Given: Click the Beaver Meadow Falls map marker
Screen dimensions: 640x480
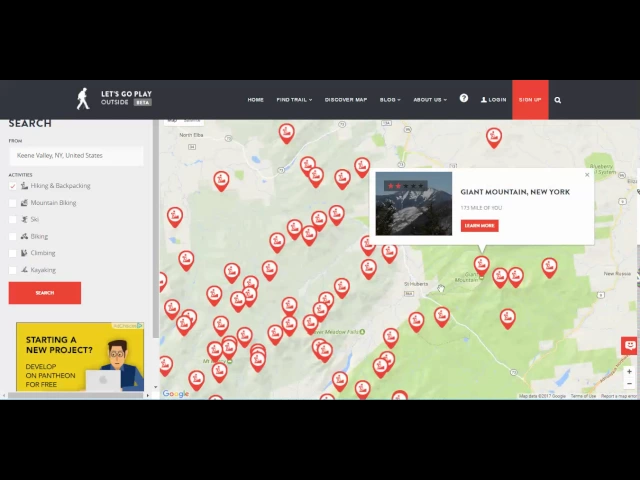Looking at the screenshot, I should [x=362, y=332].
